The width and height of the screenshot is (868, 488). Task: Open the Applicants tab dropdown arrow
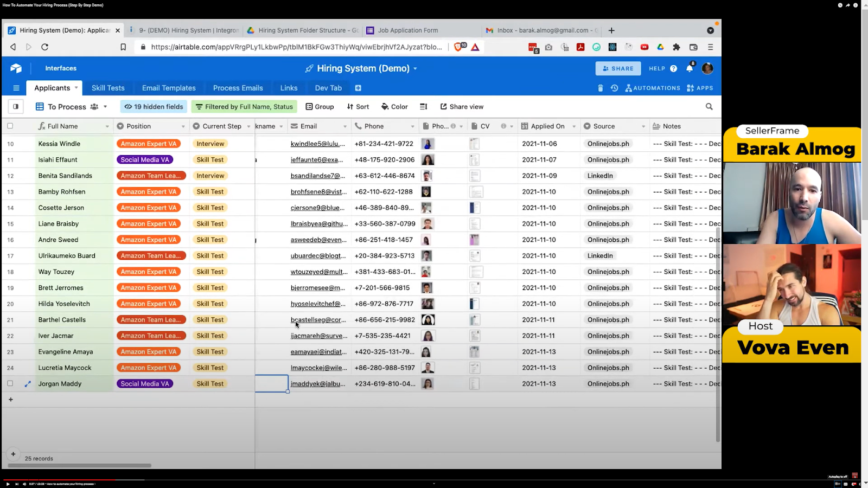click(76, 87)
